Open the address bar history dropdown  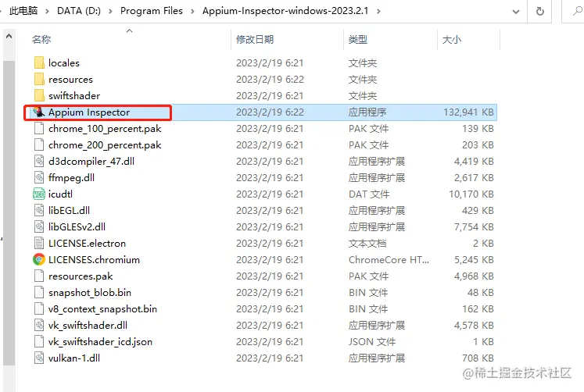coord(516,12)
